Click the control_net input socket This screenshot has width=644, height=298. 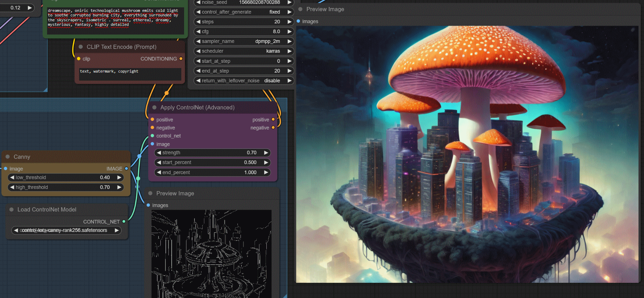point(152,136)
